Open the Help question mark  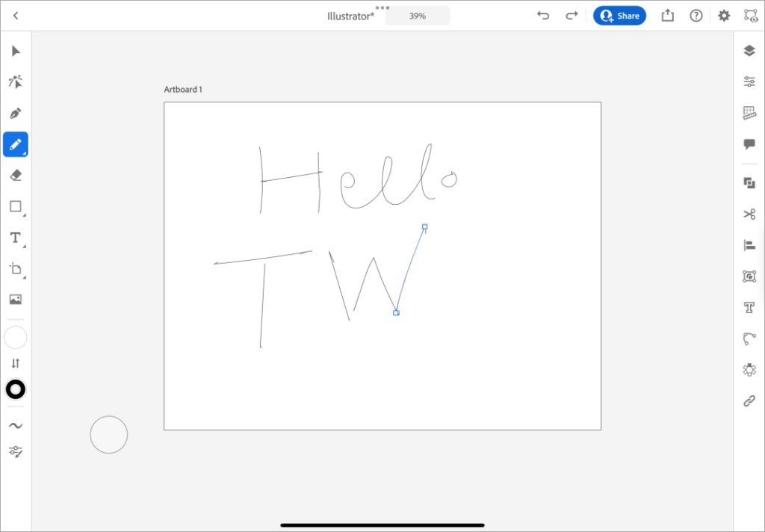click(696, 16)
